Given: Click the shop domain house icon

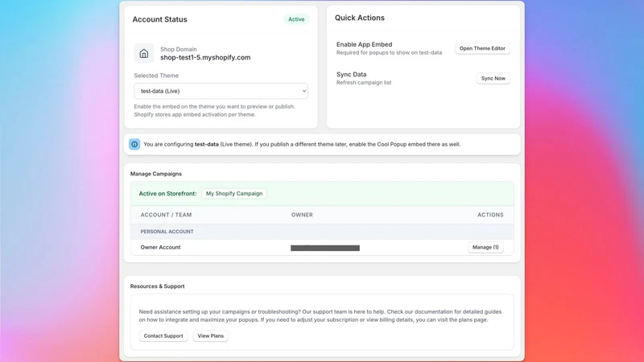Looking at the screenshot, I should coord(144,53).
